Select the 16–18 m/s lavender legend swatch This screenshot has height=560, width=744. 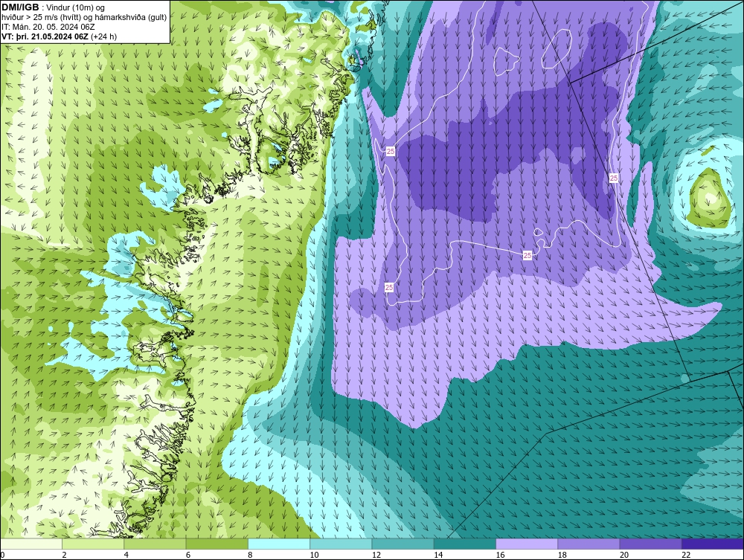pyautogui.click(x=527, y=544)
